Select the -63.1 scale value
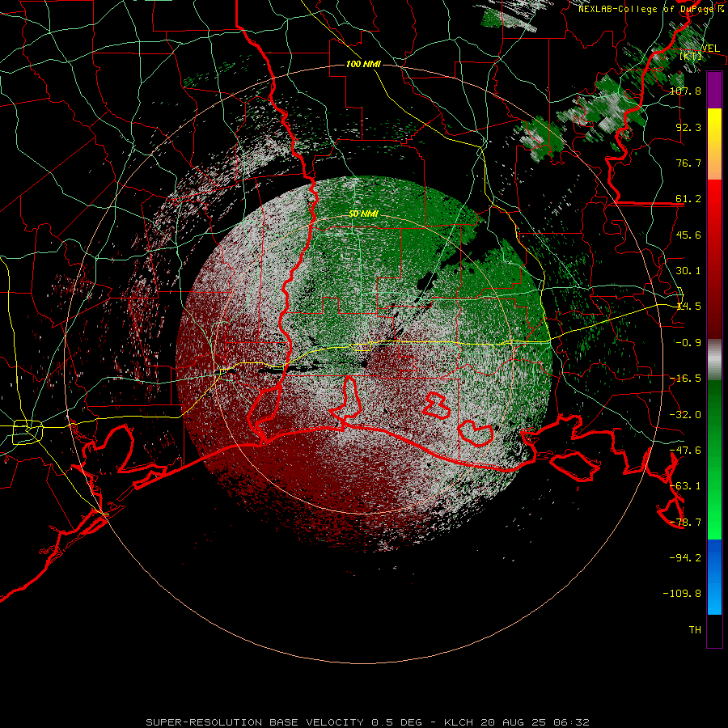The image size is (728, 728). click(x=685, y=486)
